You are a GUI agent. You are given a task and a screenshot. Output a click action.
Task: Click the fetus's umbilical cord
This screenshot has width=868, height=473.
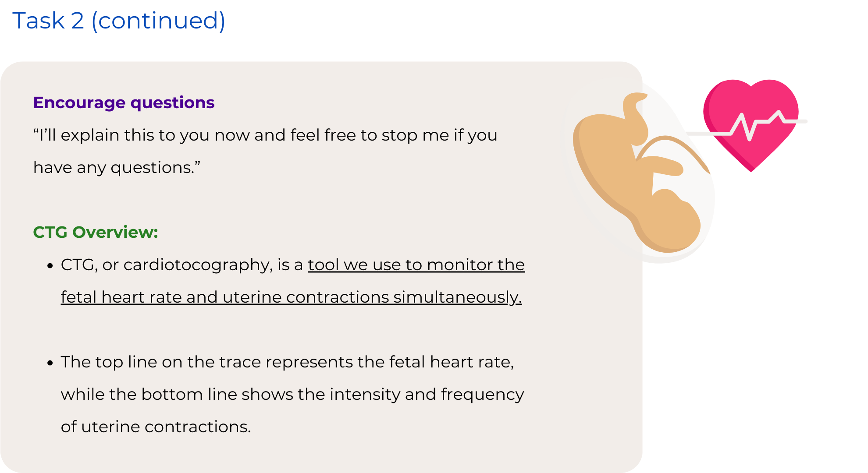point(673,151)
